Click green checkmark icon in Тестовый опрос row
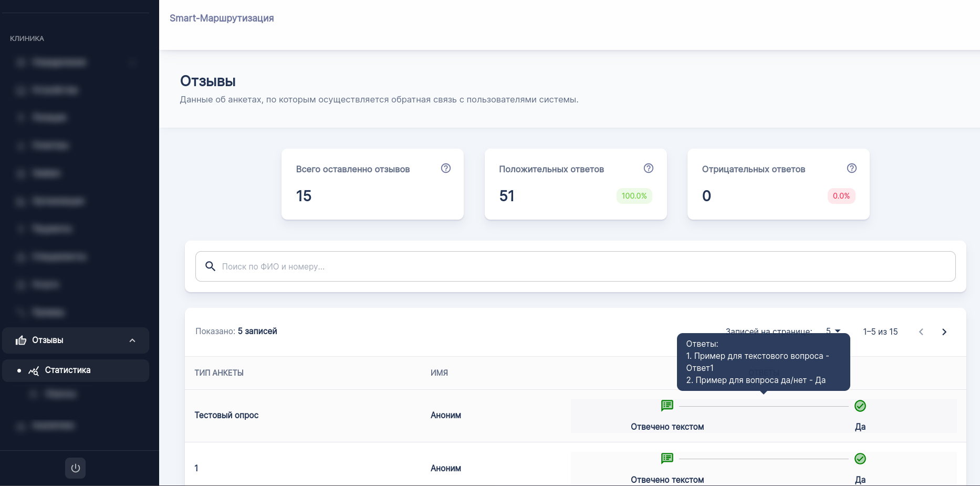Screen dimensions: 980x486 [860, 406]
